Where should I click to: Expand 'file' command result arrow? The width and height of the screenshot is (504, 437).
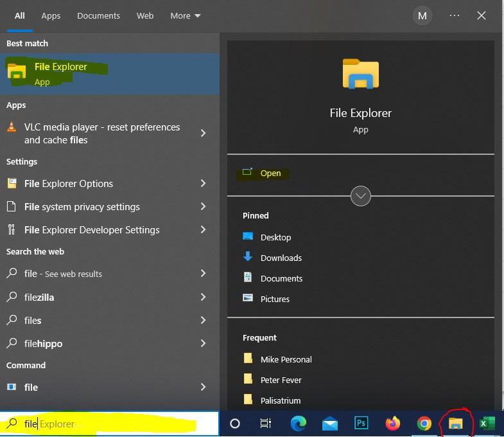click(203, 387)
